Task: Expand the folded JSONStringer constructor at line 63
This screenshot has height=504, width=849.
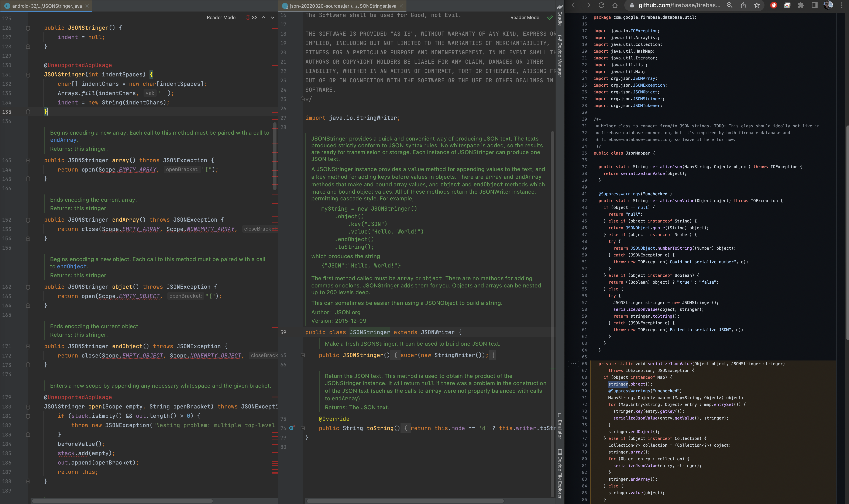Action: coord(303,355)
